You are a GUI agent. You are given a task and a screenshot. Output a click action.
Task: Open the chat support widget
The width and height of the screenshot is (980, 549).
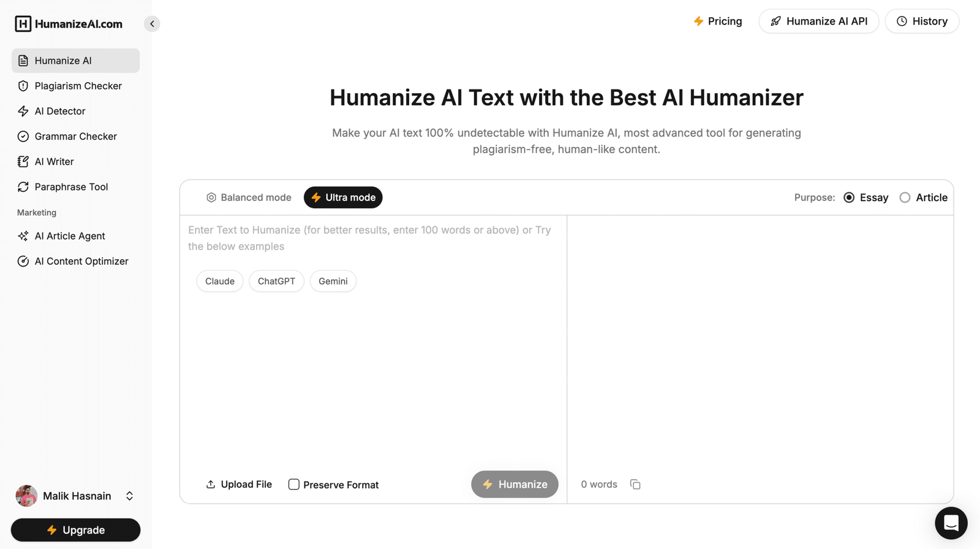tap(951, 523)
